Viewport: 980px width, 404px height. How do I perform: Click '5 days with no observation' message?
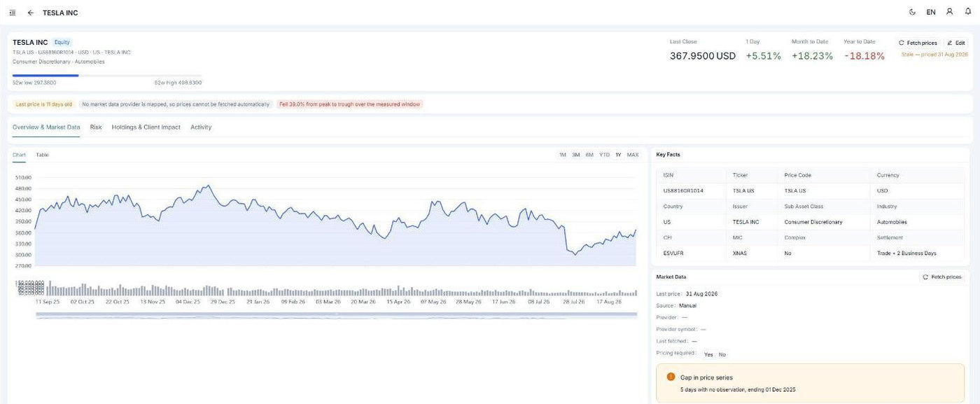[738, 389]
